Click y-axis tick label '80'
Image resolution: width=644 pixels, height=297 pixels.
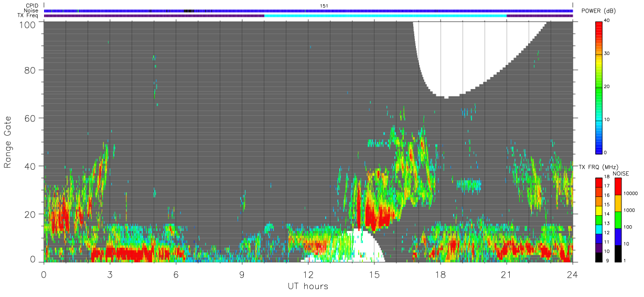pyautogui.click(x=30, y=70)
